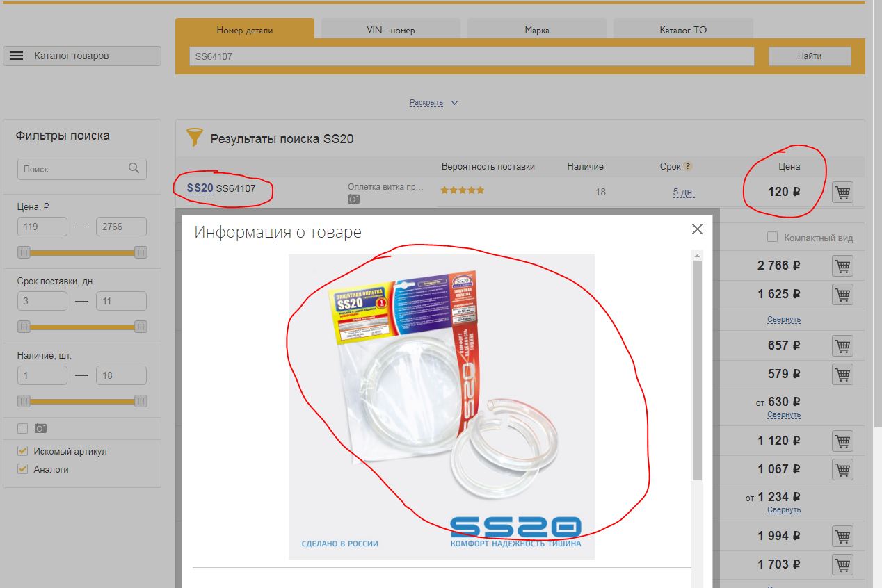Image resolution: width=882 pixels, height=588 pixels.
Task: Uncheck the Искомый артикул checkbox
Action: point(23,451)
